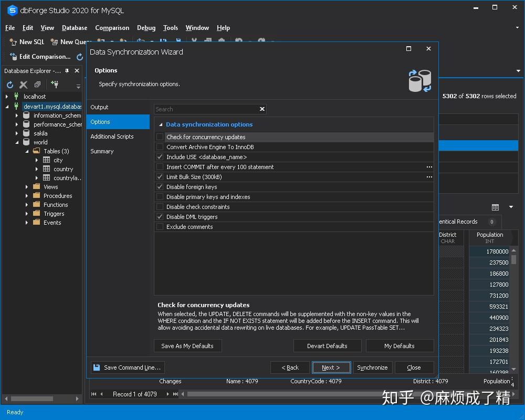Restore Devart Defaults settings
Image resolution: width=525 pixels, height=420 pixels.
[328, 345]
